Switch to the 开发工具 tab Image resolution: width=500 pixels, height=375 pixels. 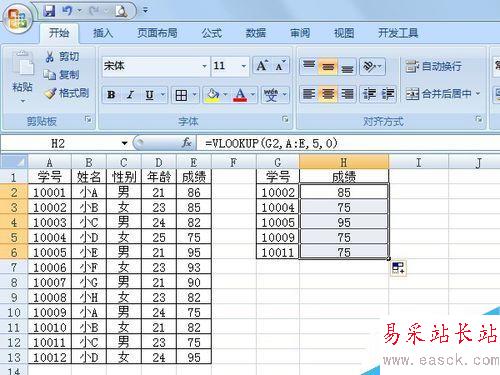398,33
